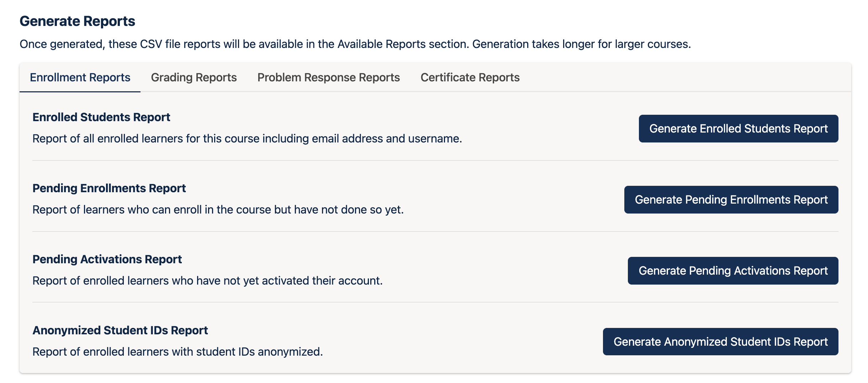The height and width of the screenshot is (383, 868).
Task: Switch to the Enrollment Reports tab
Action: pos(80,77)
